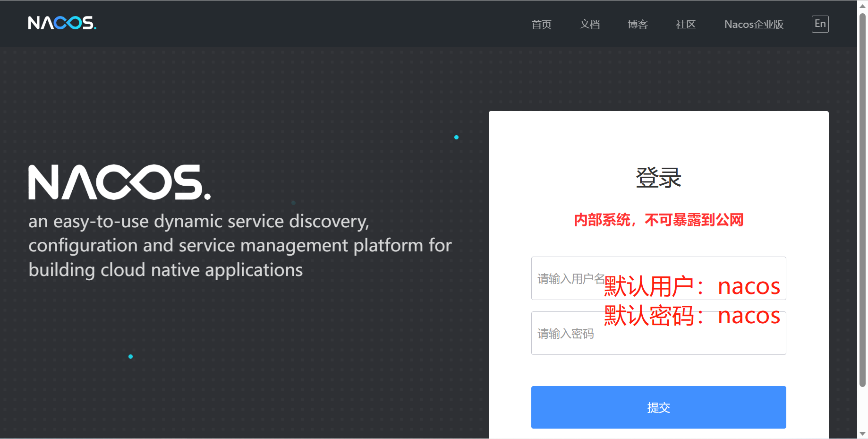868x439 pixels.
Task: Open the 文档 menu item
Action: pos(589,24)
